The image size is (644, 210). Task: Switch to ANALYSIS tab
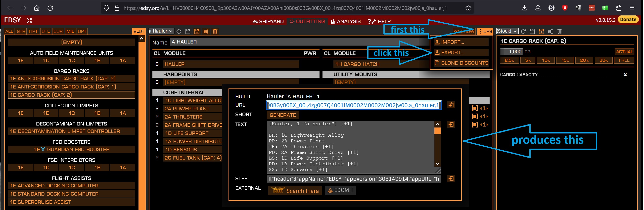click(x=346, y=22)
